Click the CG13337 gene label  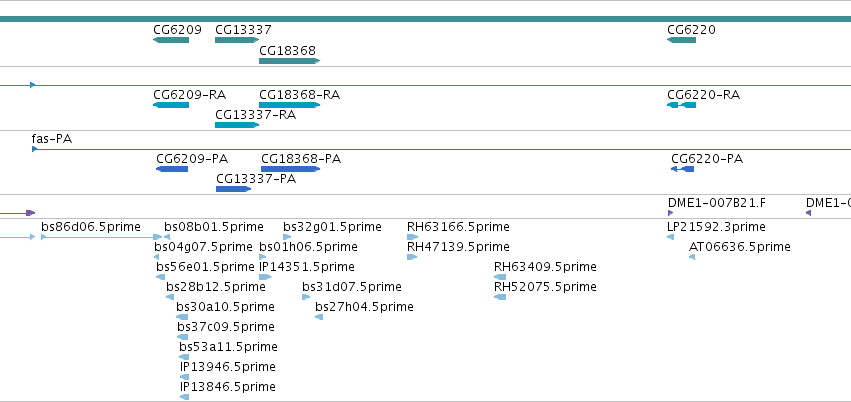coord(243,30)
